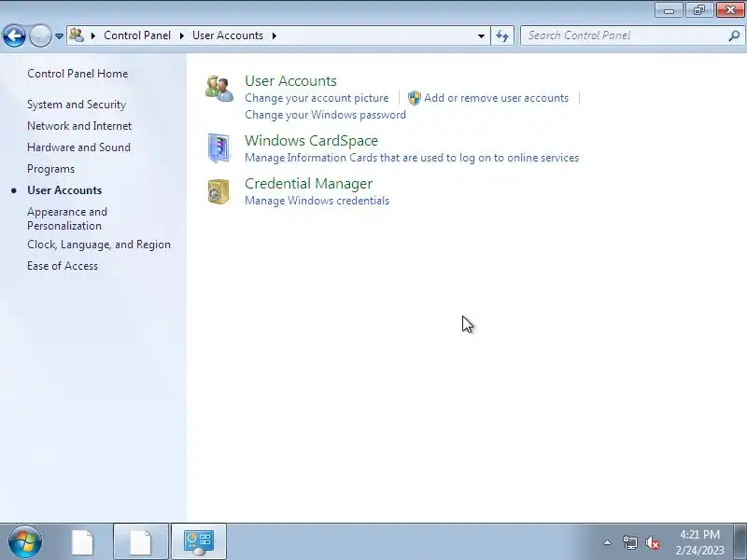Click Manage Information Cards link
Viewport: 747px width, 560px height.
(x=412, y=158)
